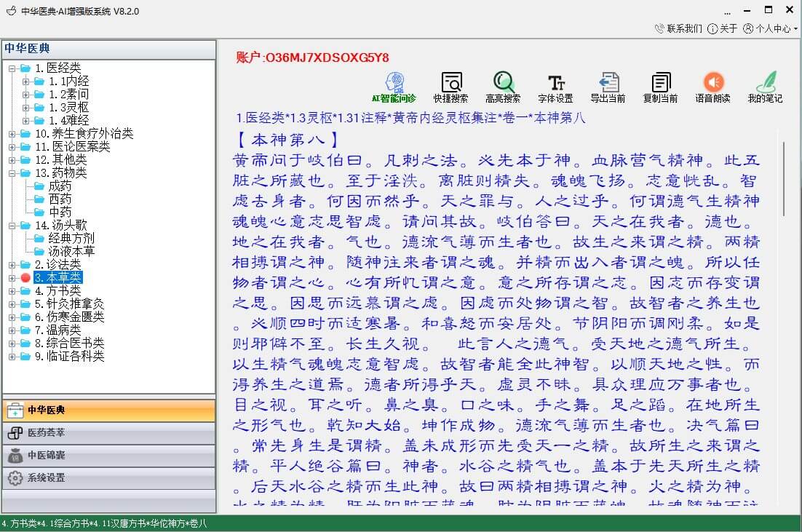Expand the 4.方书类 tree node

pos(12,291)
